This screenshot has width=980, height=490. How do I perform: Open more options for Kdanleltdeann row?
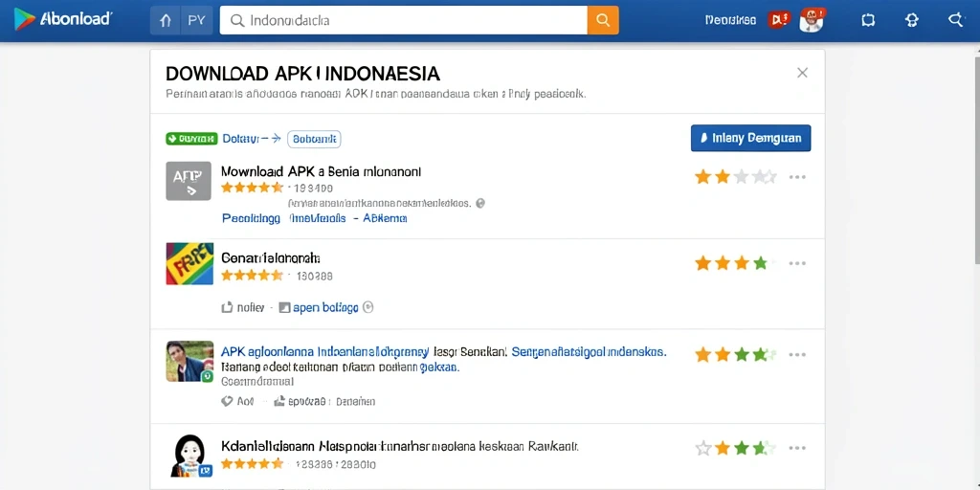(797, 448)
